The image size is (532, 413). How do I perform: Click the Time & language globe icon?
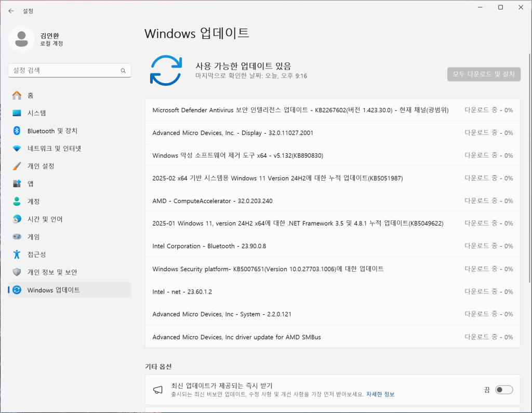tap(17, 219)
